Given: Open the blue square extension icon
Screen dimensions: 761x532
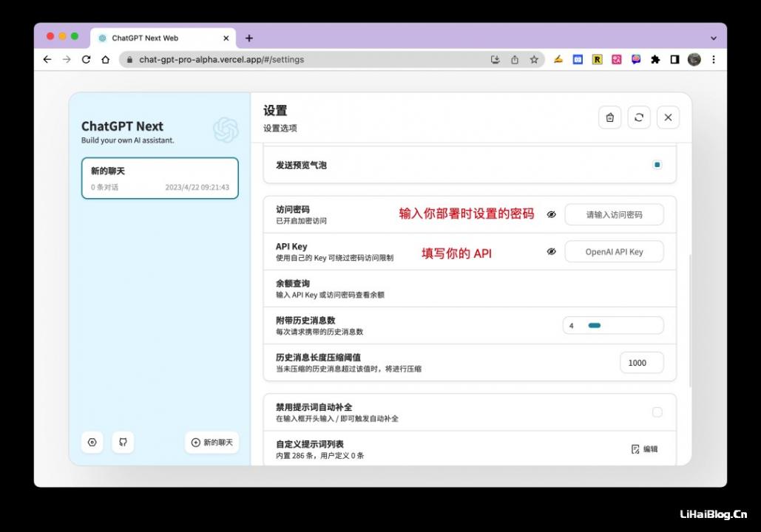Looking at the screenshot, I should click(578, 60).
